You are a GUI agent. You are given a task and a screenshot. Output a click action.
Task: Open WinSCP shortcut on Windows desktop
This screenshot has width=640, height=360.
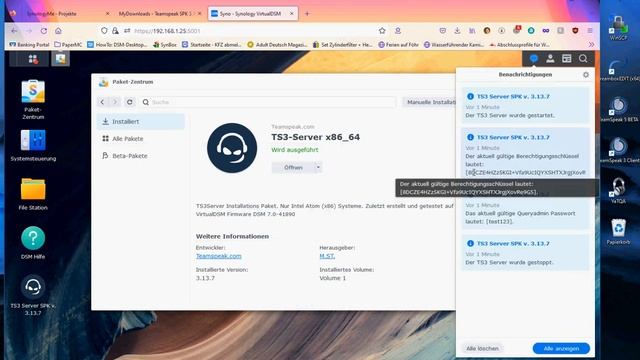(618, 27)
